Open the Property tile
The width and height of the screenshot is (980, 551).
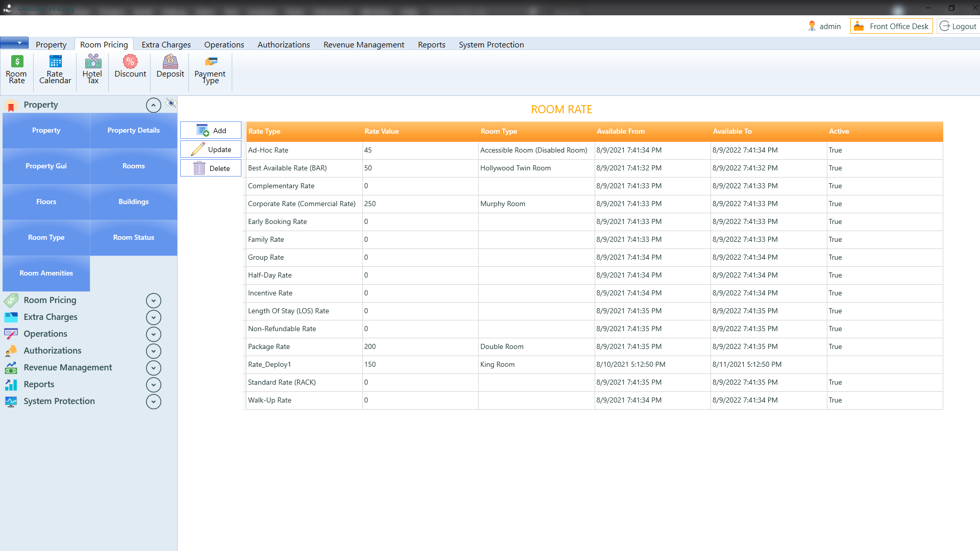point(46,131)
